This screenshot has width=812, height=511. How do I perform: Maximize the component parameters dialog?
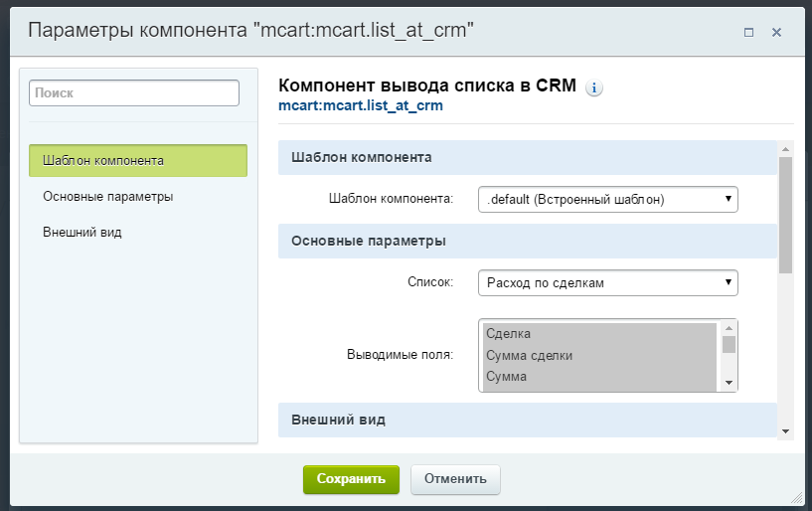point(748,32)
